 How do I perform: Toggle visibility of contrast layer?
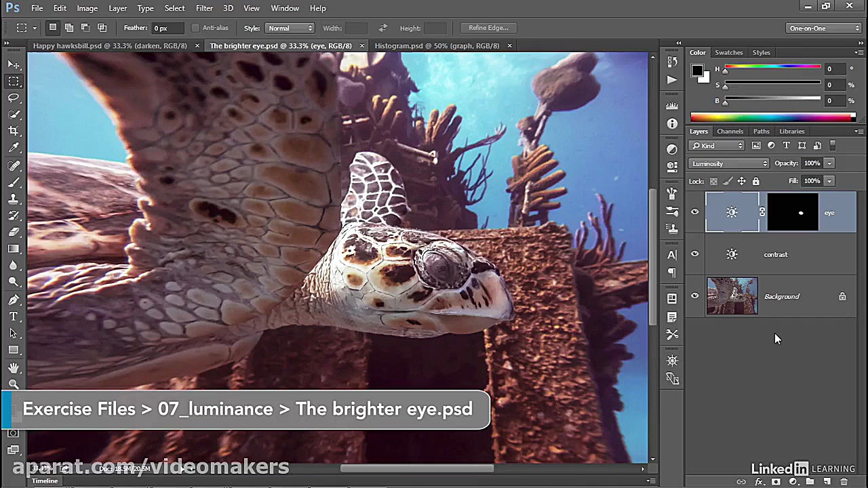(x=694, y=254)
